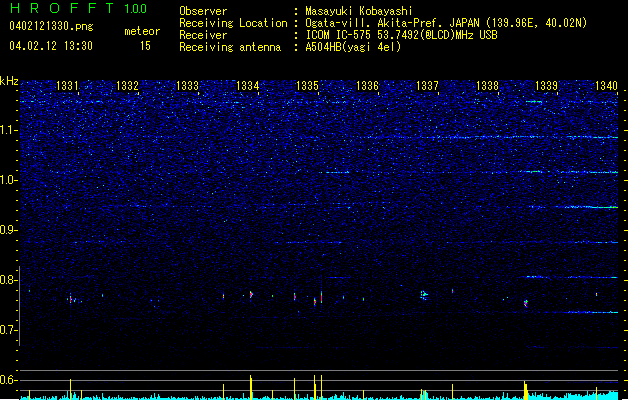Click the 1331 time marker
This screenshot has width=629, height=400.
(67, 86)
